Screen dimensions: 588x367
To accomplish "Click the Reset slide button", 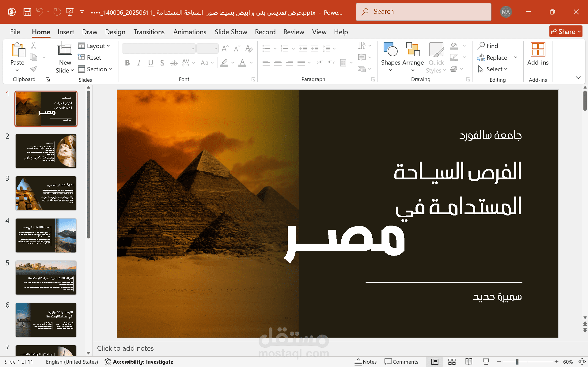I will (89, 58).
